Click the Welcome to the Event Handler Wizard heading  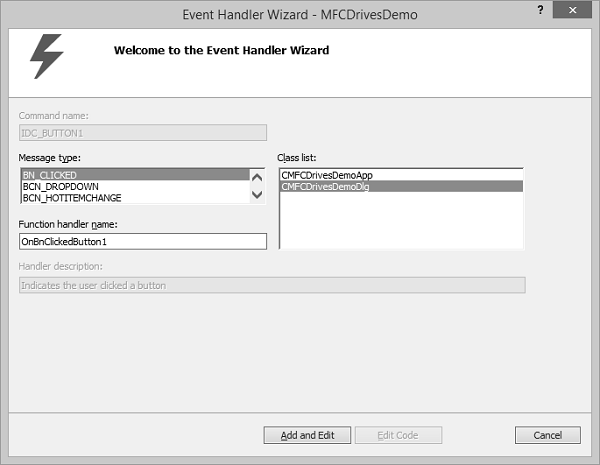tap(221, 50)
